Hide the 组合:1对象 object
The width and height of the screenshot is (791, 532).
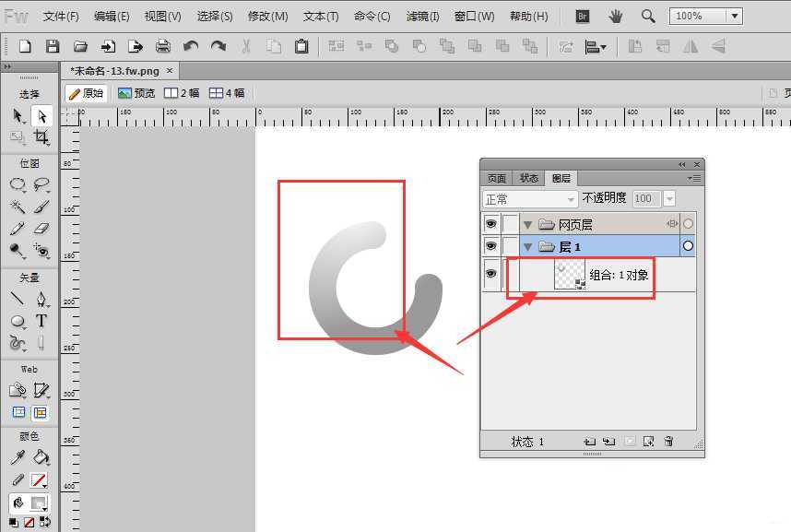[491, 273]
